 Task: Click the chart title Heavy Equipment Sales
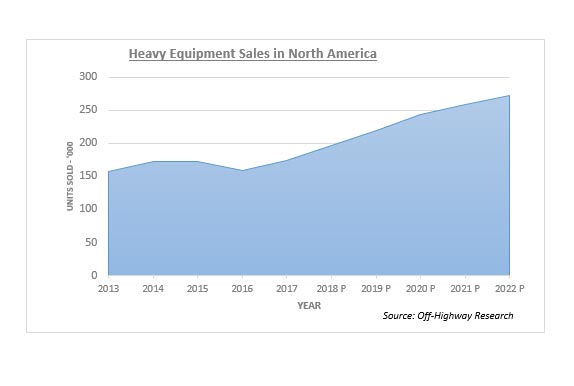point(253,54)
